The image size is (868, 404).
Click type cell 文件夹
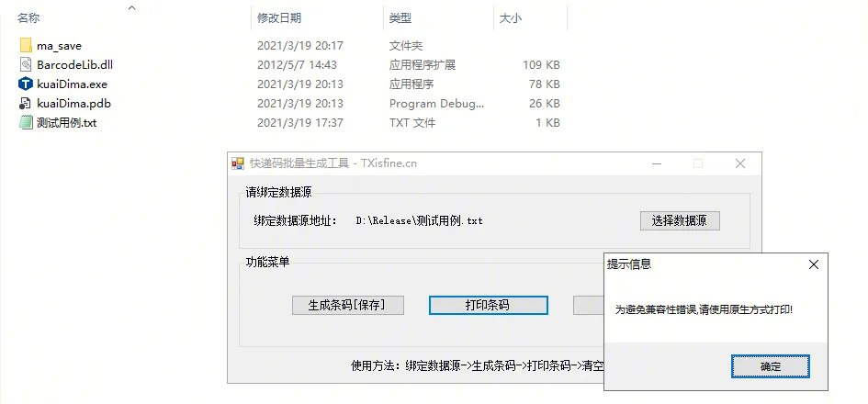405,46
